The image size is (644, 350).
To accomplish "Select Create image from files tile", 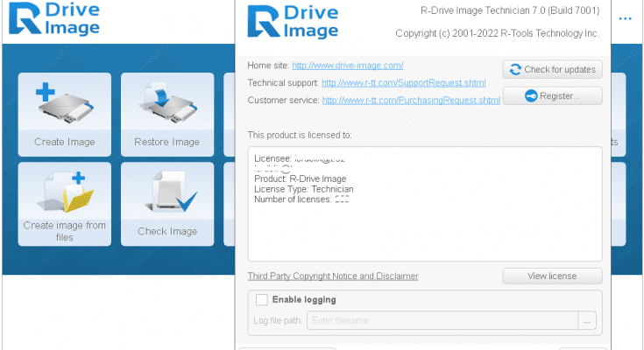I will tap(65, 204).
